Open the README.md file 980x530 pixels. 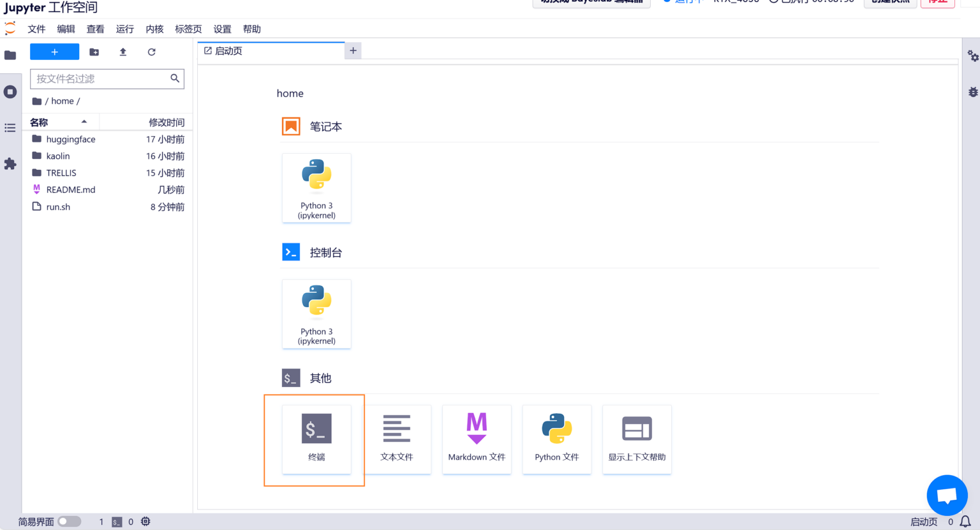[70, 189]
